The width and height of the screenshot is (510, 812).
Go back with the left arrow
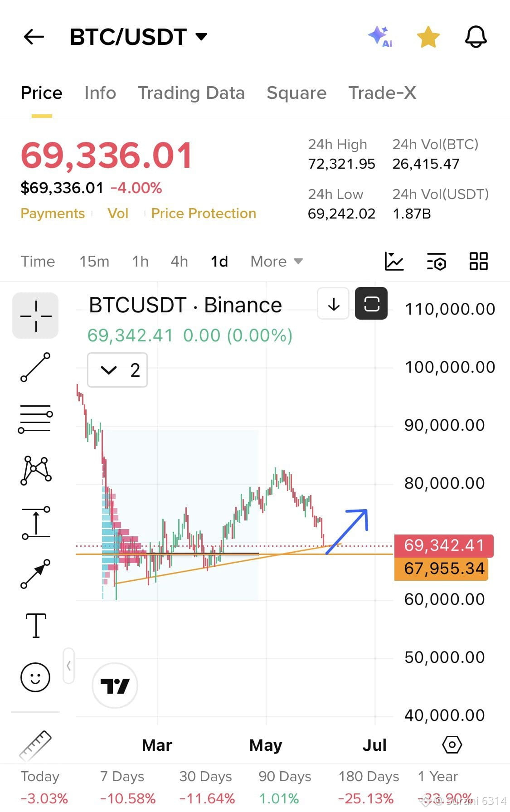point(34,37)
